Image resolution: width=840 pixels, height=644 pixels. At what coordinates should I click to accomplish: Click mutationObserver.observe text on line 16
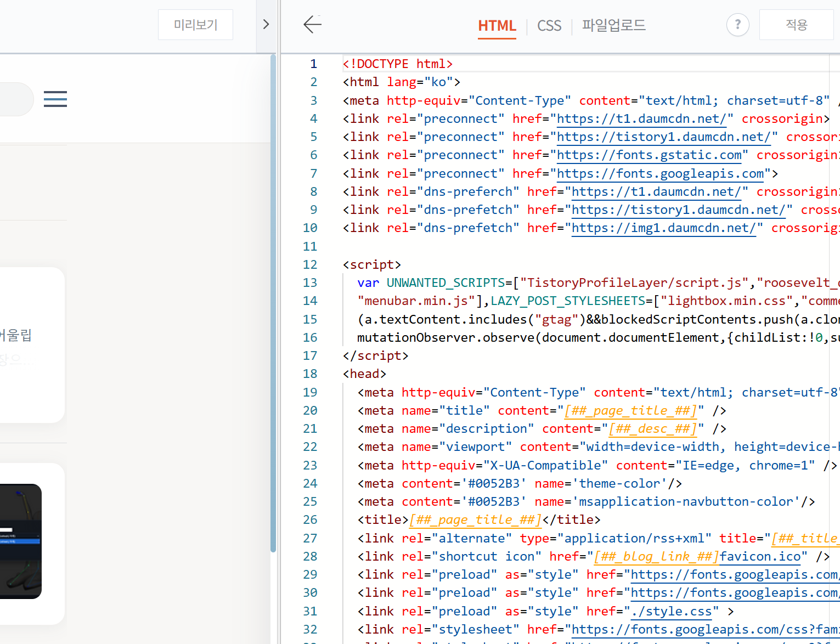click(446, 338)
